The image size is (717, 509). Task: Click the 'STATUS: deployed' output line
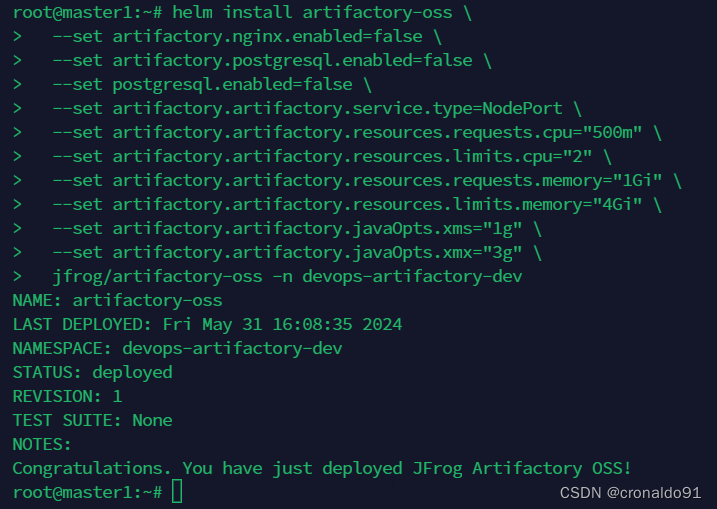pyautogui.click(x=92, y=372)
